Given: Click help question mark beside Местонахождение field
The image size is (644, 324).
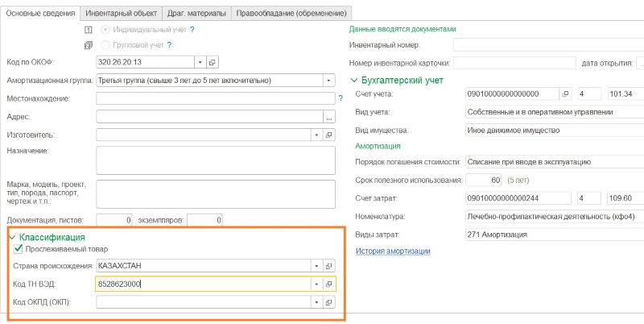Looking at the screenshot, I should 341,98.
